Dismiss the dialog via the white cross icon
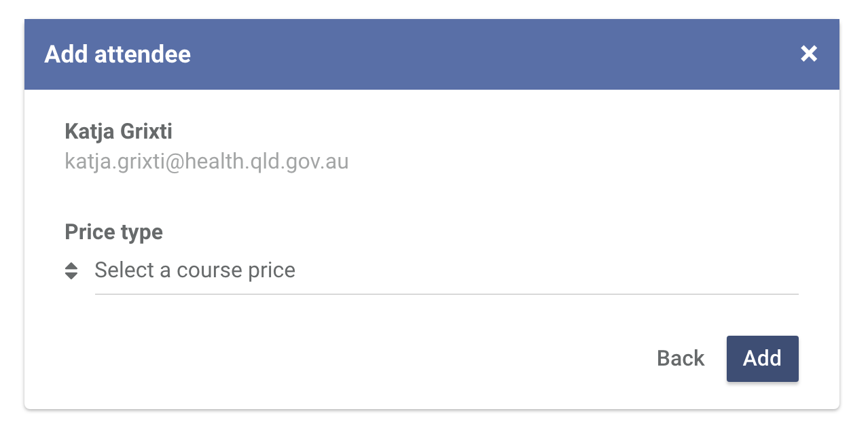Image resolution: width=868 pixels, height=439 pixels. [808, 54]
